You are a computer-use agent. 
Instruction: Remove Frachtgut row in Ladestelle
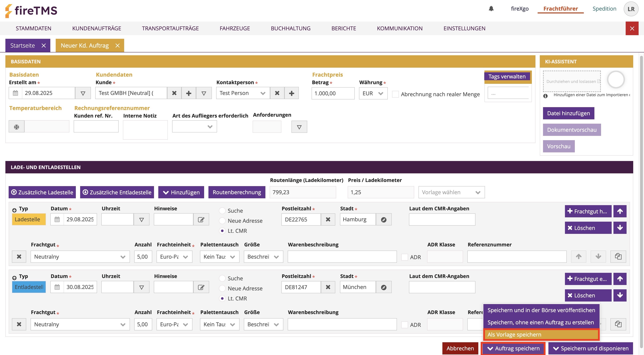point(19,257)
